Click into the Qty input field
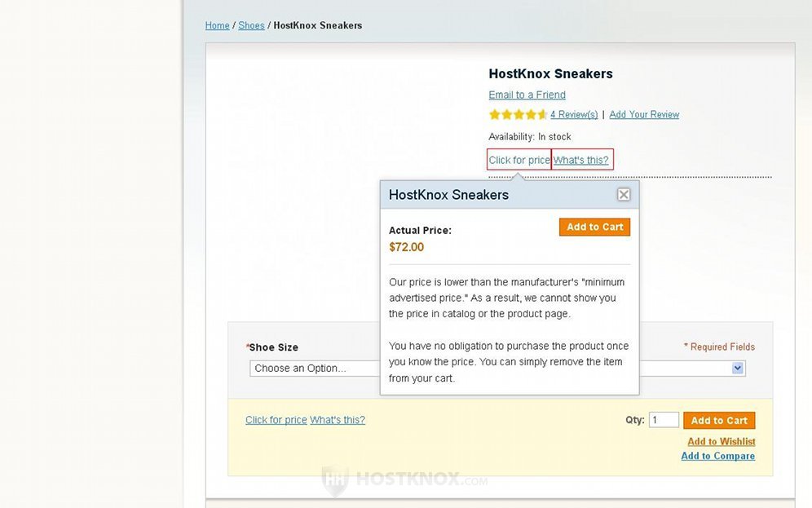The height and width of the screenshot is (508, 812). 664,420
